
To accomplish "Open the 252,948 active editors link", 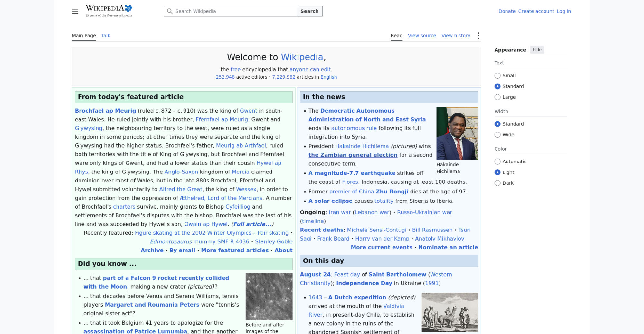I will [225, 77].
